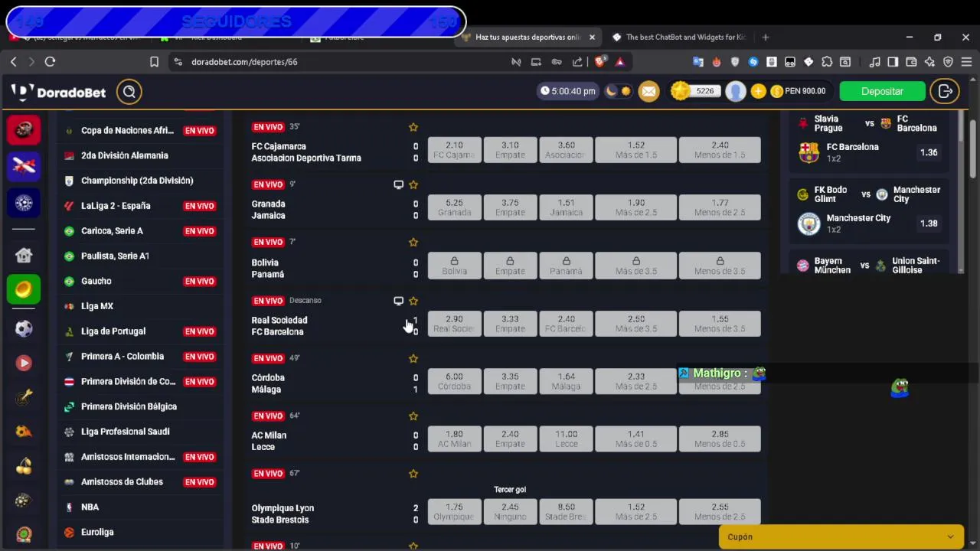Viewport: 980px width, 551px height.
Task: Open Primera A - Colombia league
Action: point(139,356)
